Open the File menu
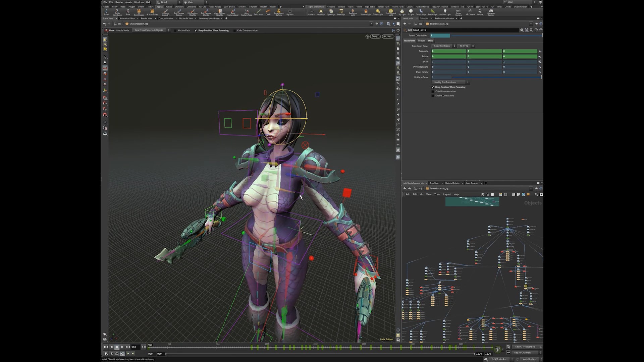This screenshot has height=362, width=644. (105, 2)
